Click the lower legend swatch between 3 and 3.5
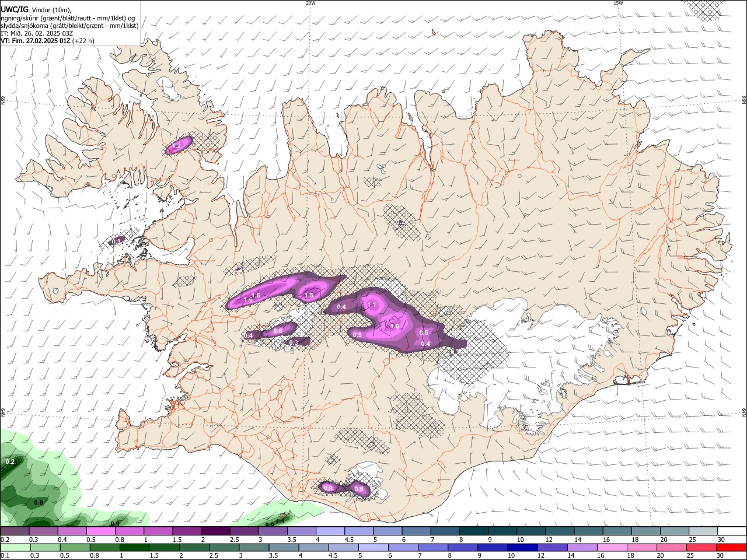 click(x=254, y=548)
